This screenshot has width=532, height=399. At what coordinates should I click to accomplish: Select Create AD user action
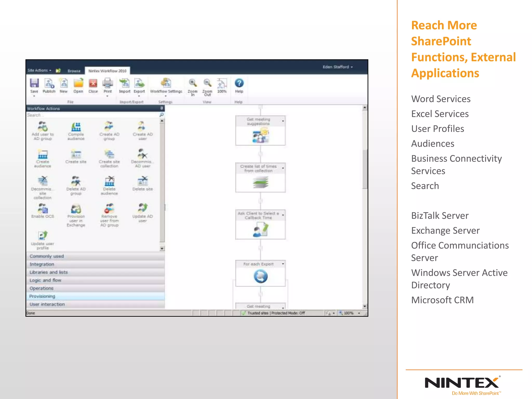tap(143, 131)
